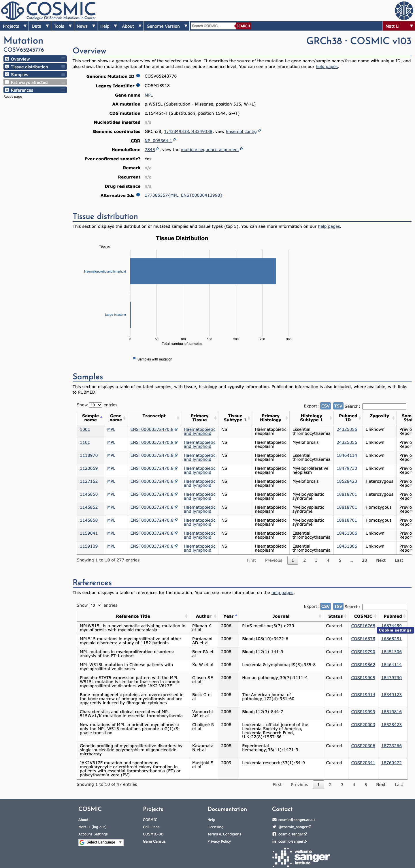
Task: Focus the References table Search box
Action: tap(384, 606)
